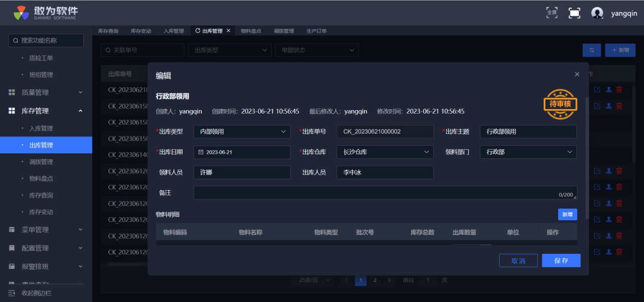644x302 pixels.
Task: Click the fullscreen 全屏 icon in header
Action: tap(551, 13)
